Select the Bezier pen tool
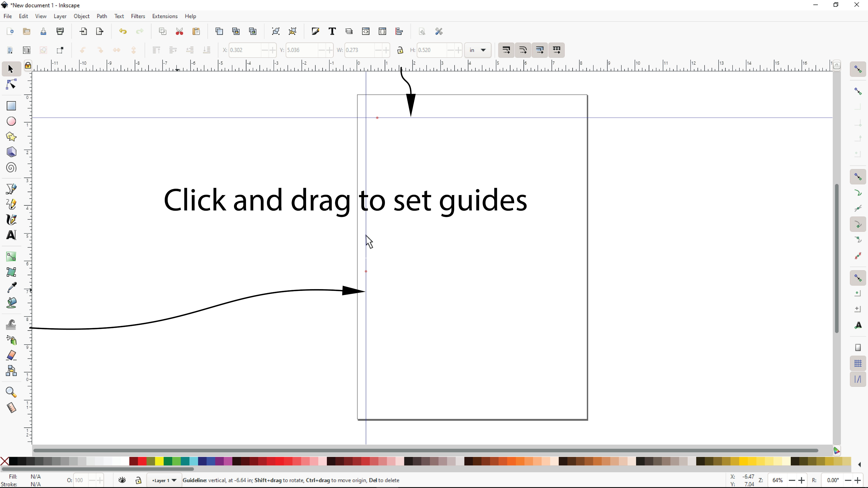This screenshot has height=488, width=868. [11, 189]
